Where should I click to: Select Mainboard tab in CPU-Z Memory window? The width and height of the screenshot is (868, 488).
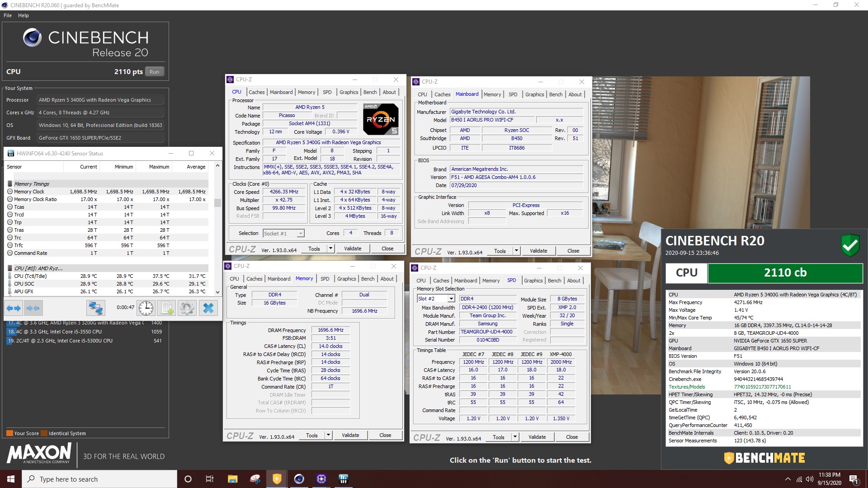279,279
